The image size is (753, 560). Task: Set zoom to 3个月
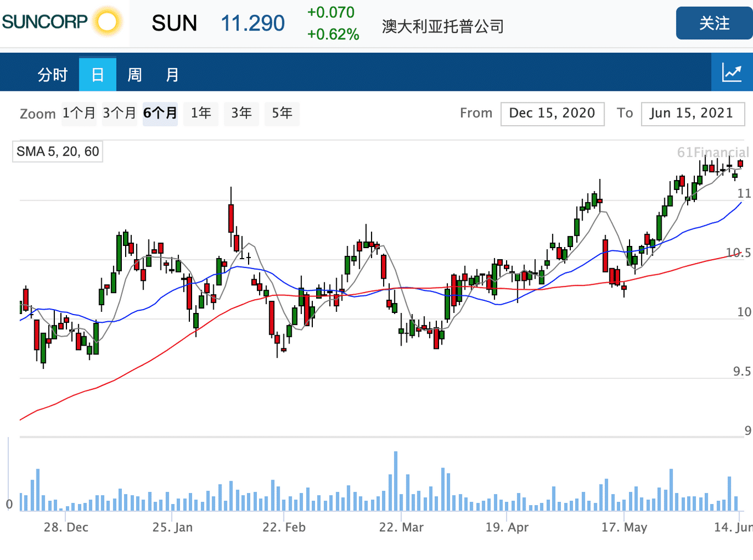click(120, 114)
